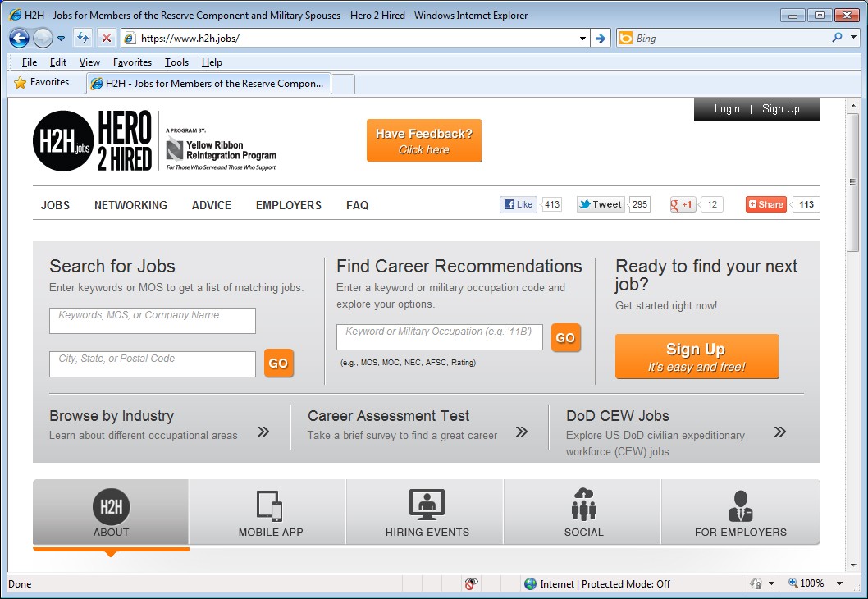
Task: Click the scrollbar down arrow
Action: pyautogui.click(x=853, y=565)
